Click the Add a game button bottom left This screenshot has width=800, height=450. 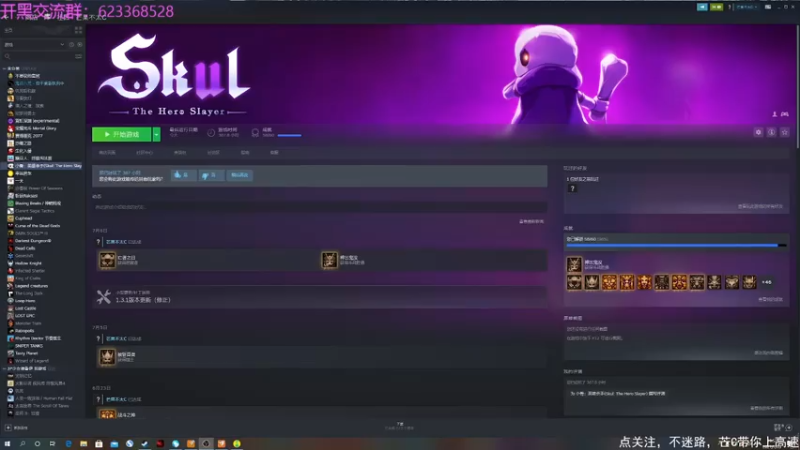click(x=16, y=428)
